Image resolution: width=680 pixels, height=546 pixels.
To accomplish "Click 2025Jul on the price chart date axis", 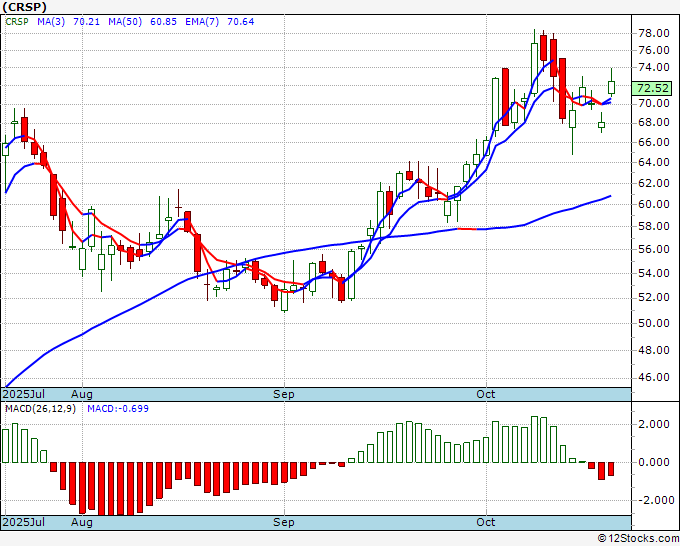I will [x=24, y=394].
